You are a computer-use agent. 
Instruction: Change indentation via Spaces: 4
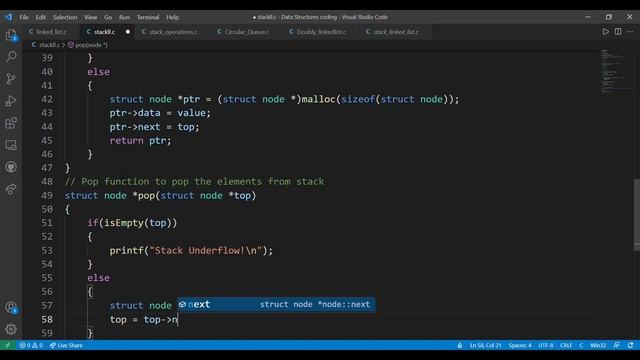[x=520, y=345]
